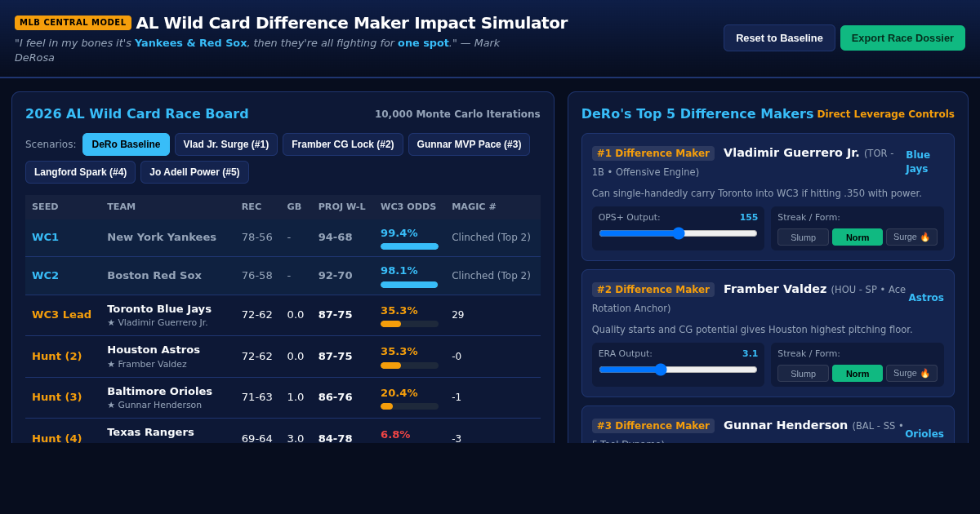
Task: Click New York Yankees team row
Action: 283,237
